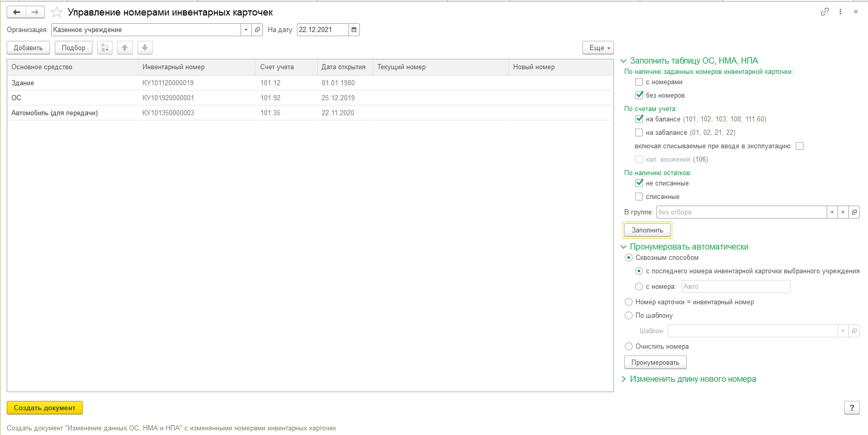Open the 'Шаблон' dropdown arrow
868x435 pixels.
(843, 331)
